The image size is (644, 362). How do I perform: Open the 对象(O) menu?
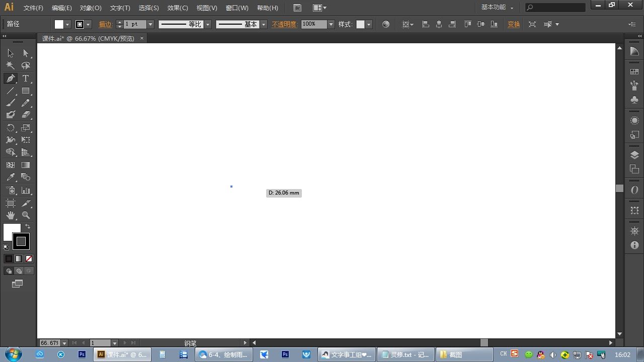(91, 8)
